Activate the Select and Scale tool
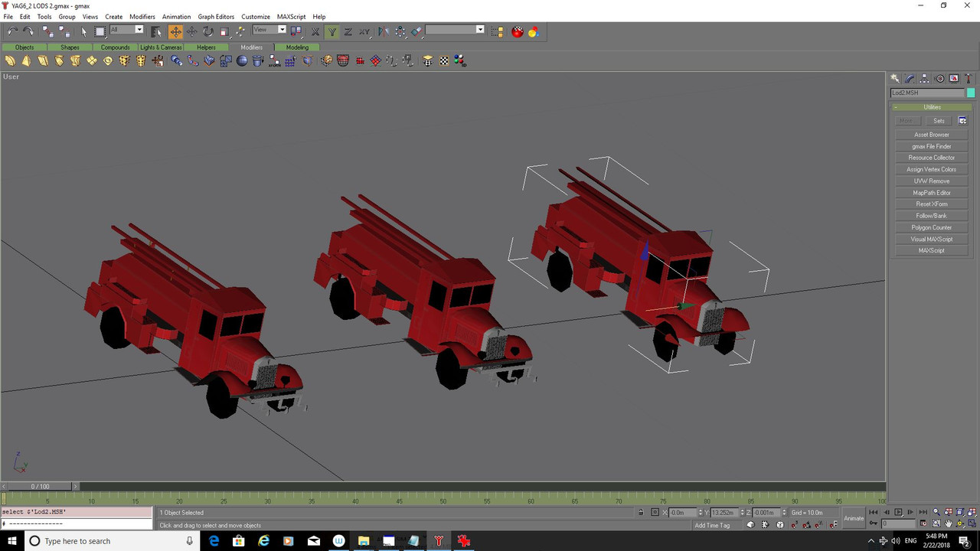The height and width of the screenshot is (551, 980). point(224,31)
